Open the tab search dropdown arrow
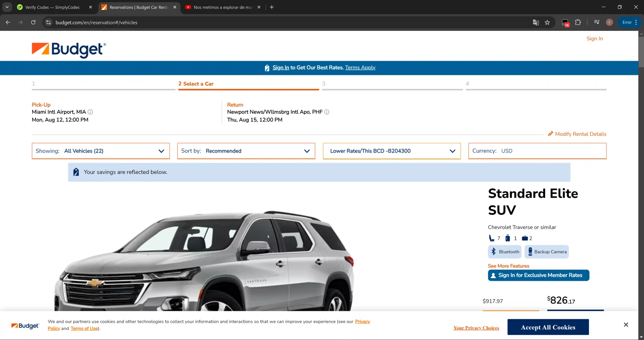Image resolution: width=644 pixels, height=340 pixels. tap(7, 7)
